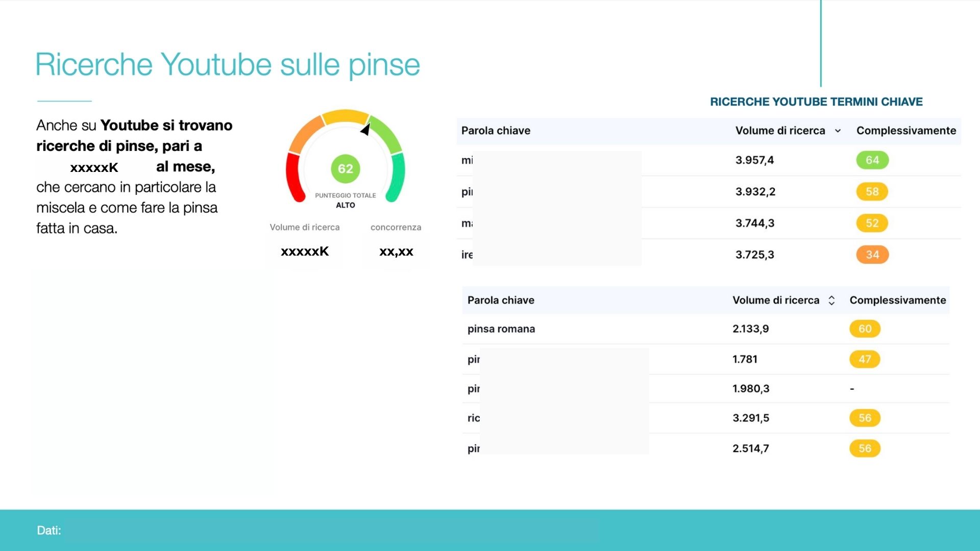
Task: Click the yellow 60 score badge
Action: (x=864, y=329)
